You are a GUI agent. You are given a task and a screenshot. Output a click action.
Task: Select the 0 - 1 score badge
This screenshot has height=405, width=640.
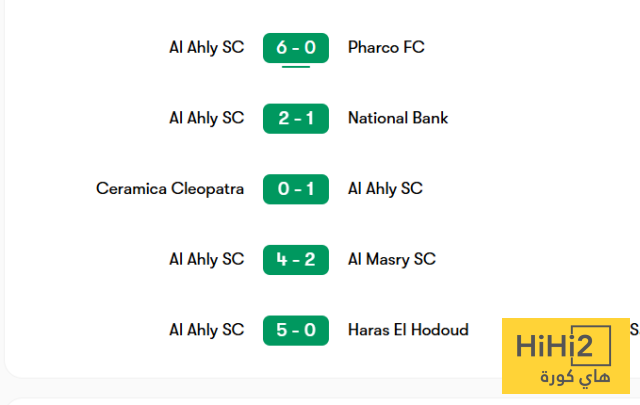(296, 188)
